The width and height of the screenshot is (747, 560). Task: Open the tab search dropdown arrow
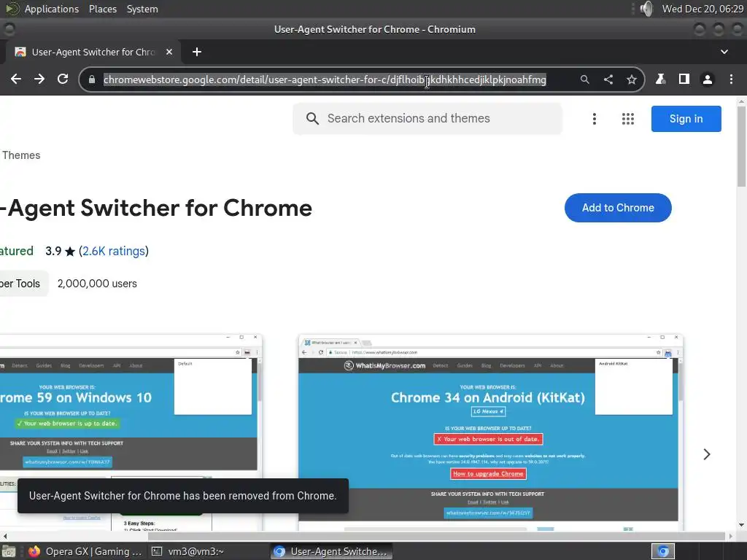point(724,52)
